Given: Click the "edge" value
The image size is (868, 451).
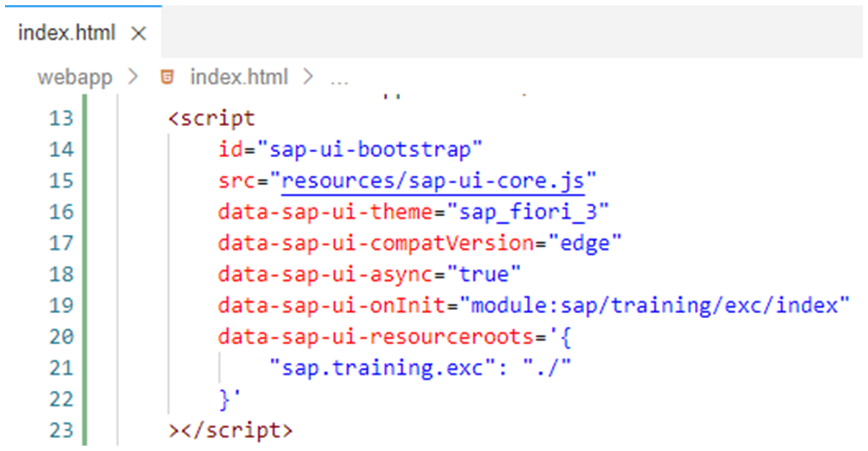Looking at the screenshot, I should [x=584, y=243].
